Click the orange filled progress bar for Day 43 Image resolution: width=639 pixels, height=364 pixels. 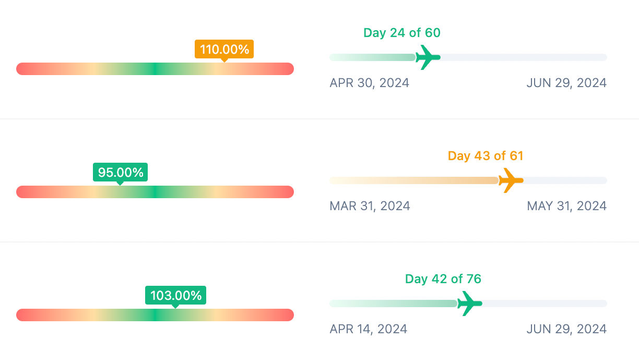tap(414, 180)
